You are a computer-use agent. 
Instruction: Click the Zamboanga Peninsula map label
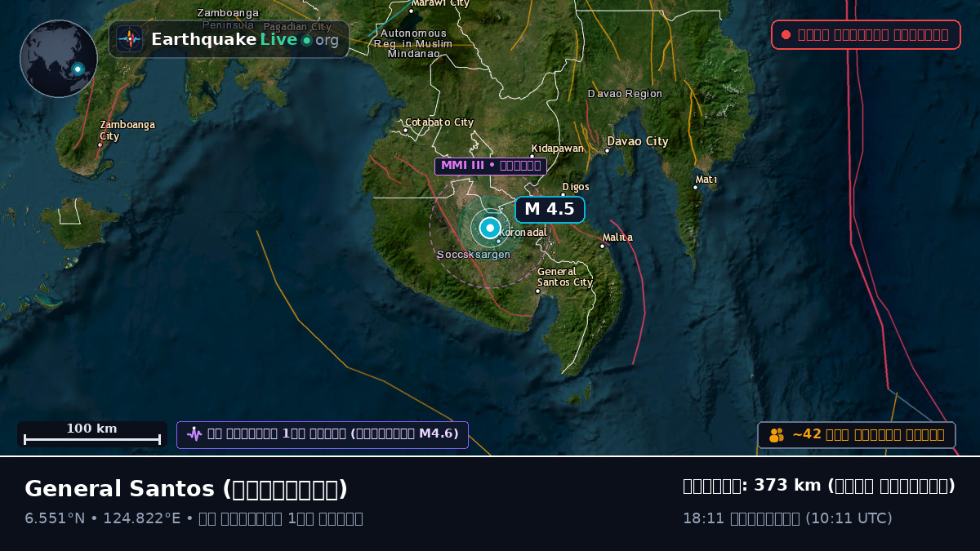pyautogui.click(x=228, y=19)
